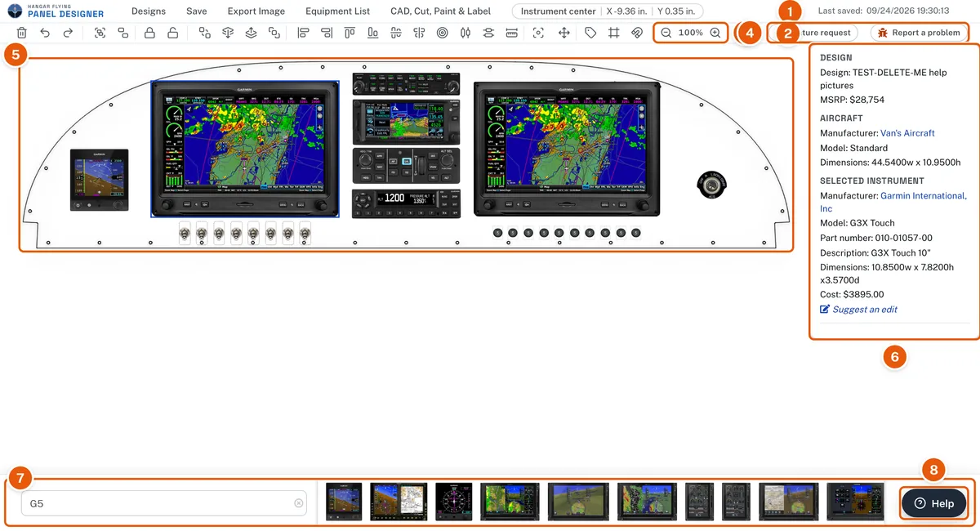The width and height of the screenshot is (980, 531).
Task: Click the ungroup icon
Action: (x=122, y=33)
